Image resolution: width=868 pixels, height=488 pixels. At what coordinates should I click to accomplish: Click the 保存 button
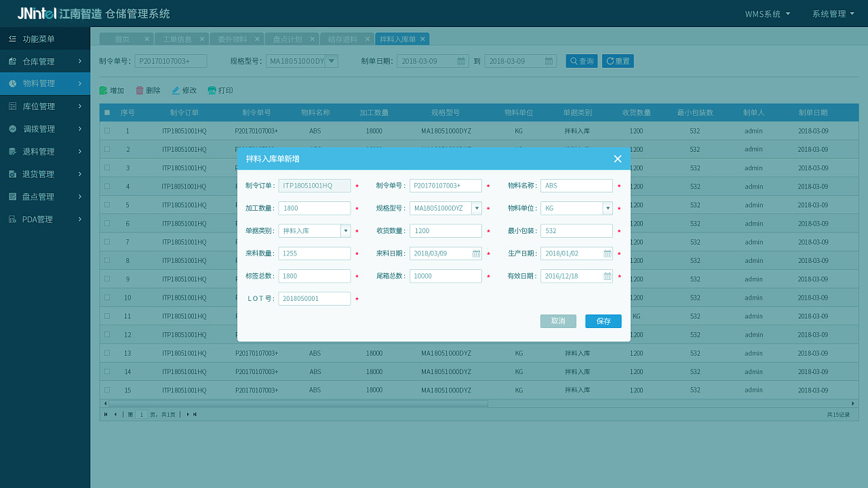pyautogui.click(x=603, y=321)
